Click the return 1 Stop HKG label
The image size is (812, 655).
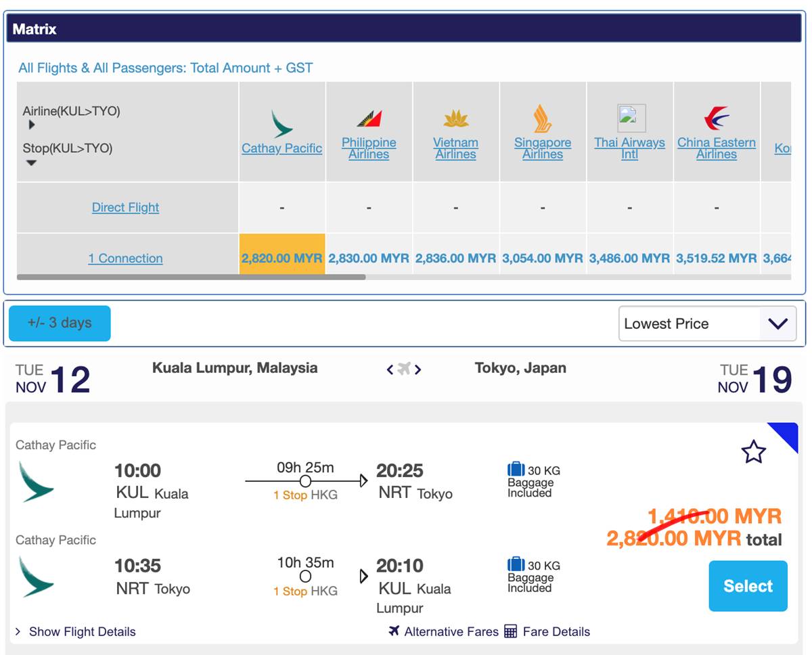[305, 591]
